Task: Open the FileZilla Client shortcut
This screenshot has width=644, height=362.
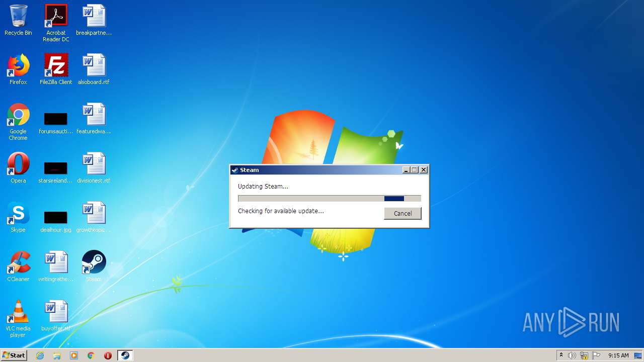Action: coord(56,69)
